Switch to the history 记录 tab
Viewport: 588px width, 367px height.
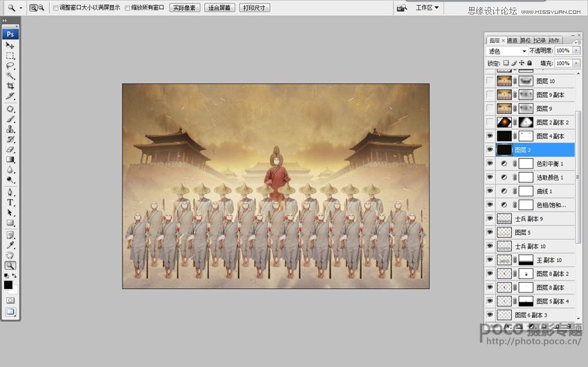(x=540, y=41)
